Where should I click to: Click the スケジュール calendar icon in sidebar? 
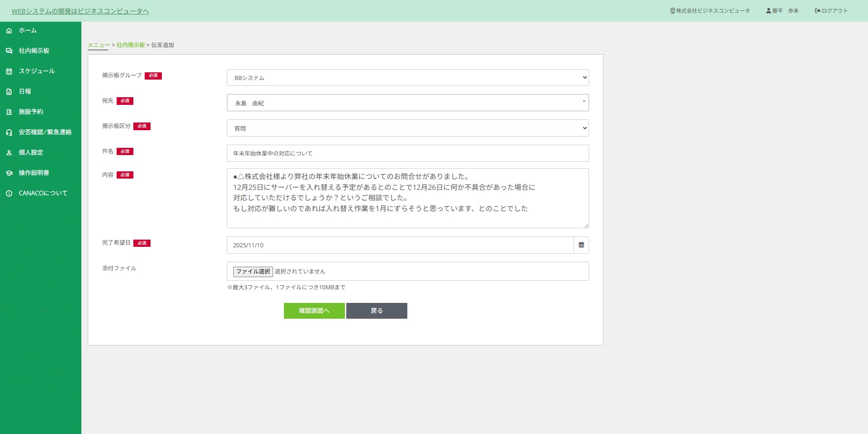point(9,71)
